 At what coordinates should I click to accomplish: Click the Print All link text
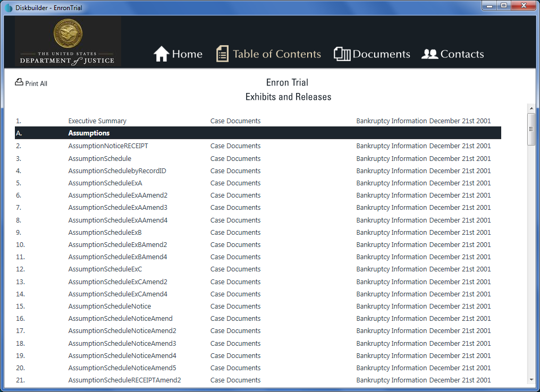(x=36, y=83)
